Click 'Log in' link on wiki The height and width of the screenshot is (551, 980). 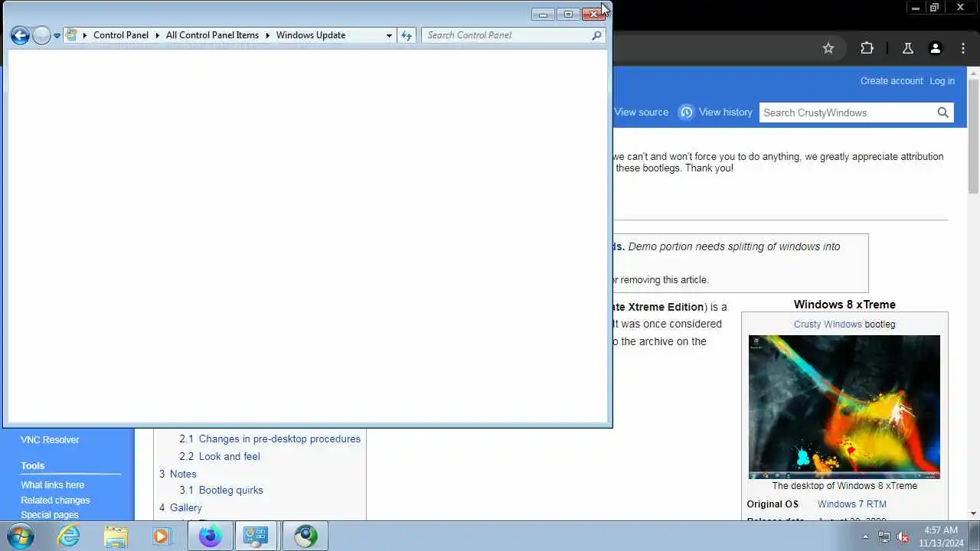942,81
